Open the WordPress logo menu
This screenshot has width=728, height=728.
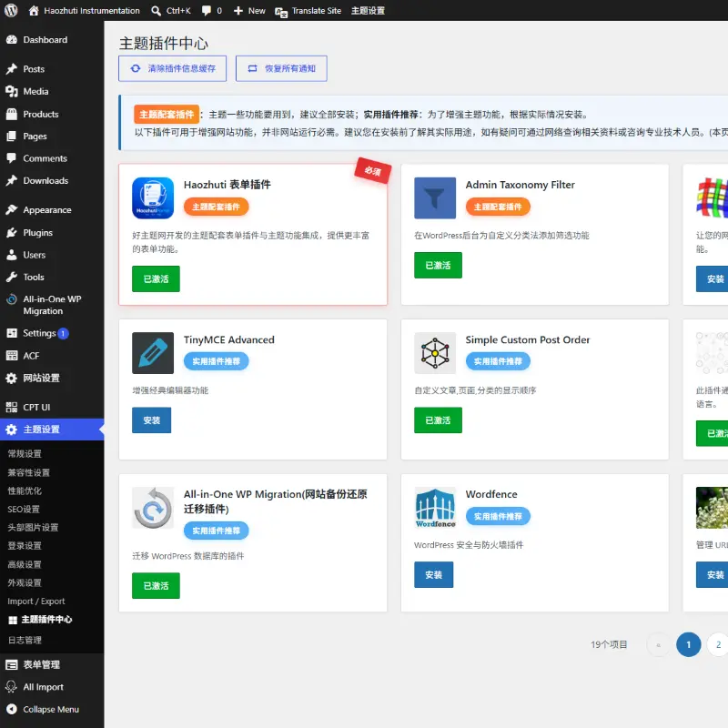pos(11,10)
